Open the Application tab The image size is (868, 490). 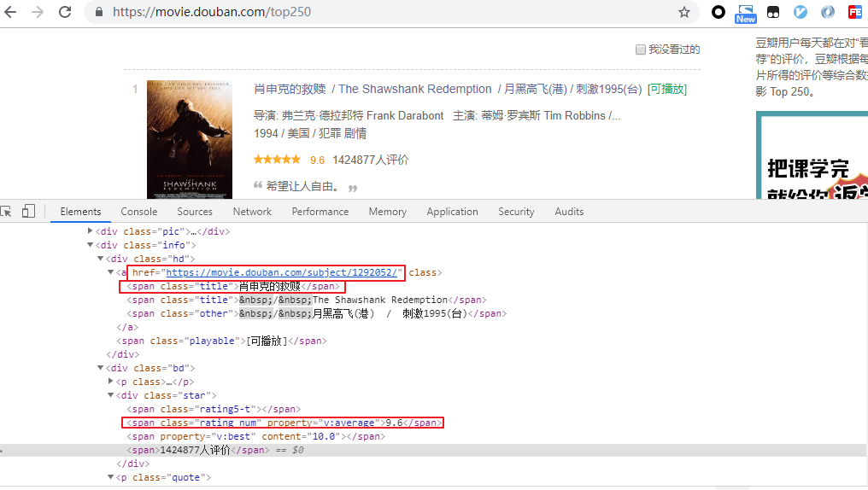coord(452,211)
